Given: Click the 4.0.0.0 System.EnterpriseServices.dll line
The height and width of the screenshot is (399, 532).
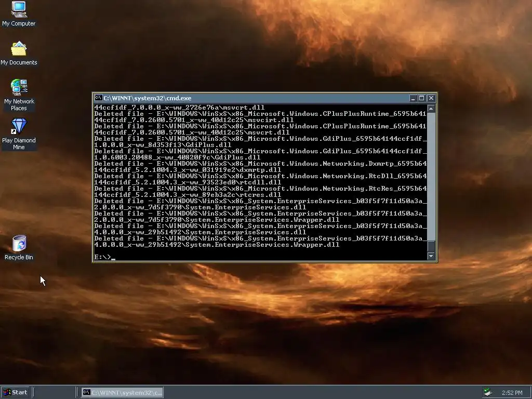Looking at the screenshot, I should (200, 232).
